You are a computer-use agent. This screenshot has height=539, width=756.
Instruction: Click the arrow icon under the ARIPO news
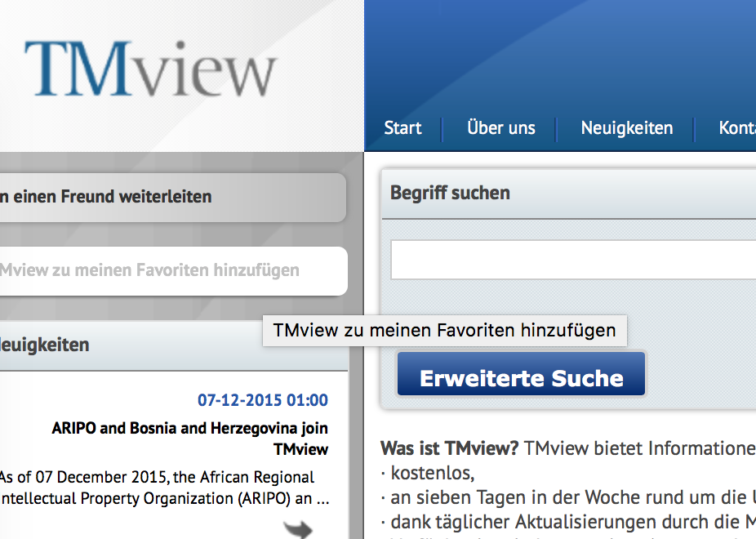point(298,529)
